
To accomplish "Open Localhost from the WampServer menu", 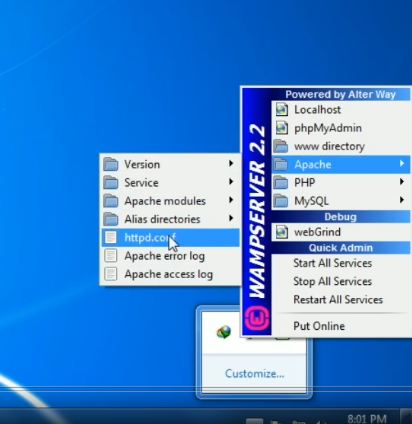I will [x=341, y=110].
